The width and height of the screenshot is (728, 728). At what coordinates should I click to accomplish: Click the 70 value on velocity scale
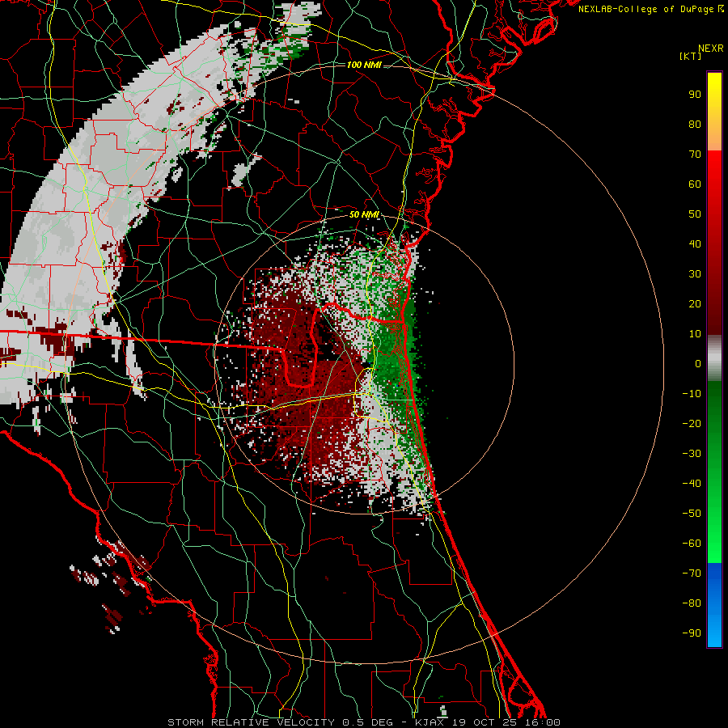pyautogui.click(x=695, y=154)
